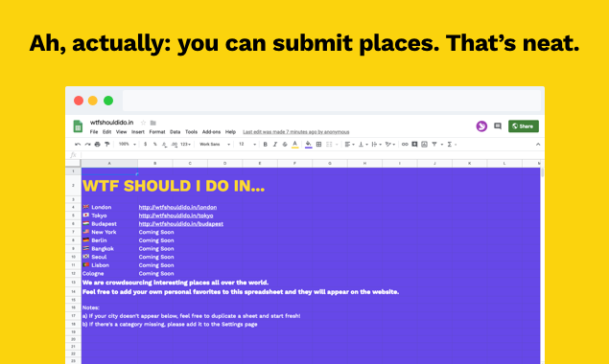Click the undo arrow icon
609x364 pixels.
[78, 145]
